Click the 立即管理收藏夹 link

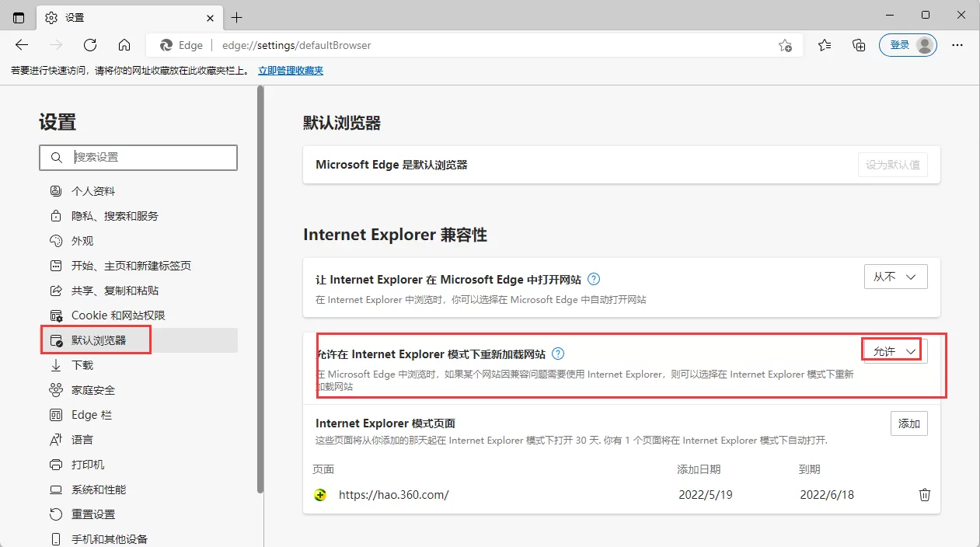click(x=290, y=69)
